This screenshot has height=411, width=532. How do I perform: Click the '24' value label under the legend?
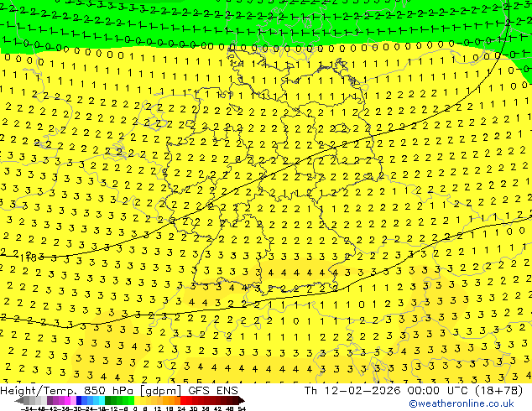coord(181,409)
